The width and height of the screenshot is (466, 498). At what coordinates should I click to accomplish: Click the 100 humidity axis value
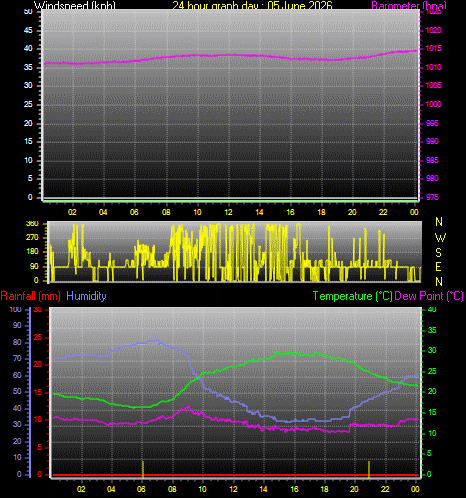[15, 309]
